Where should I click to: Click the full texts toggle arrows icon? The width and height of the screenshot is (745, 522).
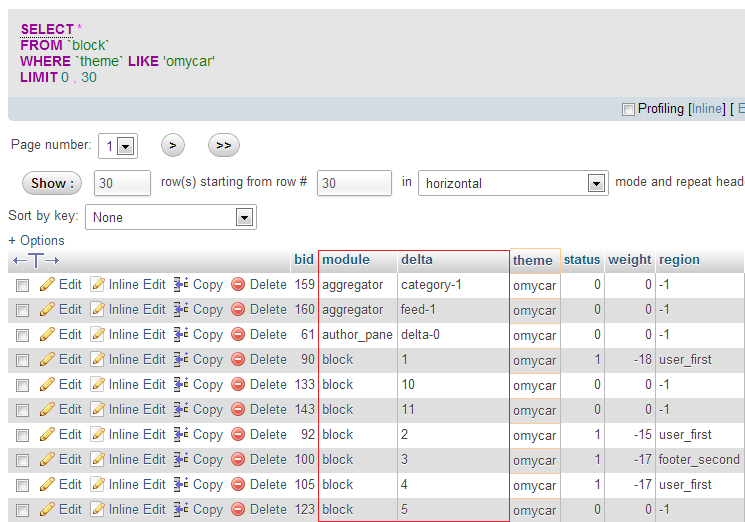[x=36, y=261]
